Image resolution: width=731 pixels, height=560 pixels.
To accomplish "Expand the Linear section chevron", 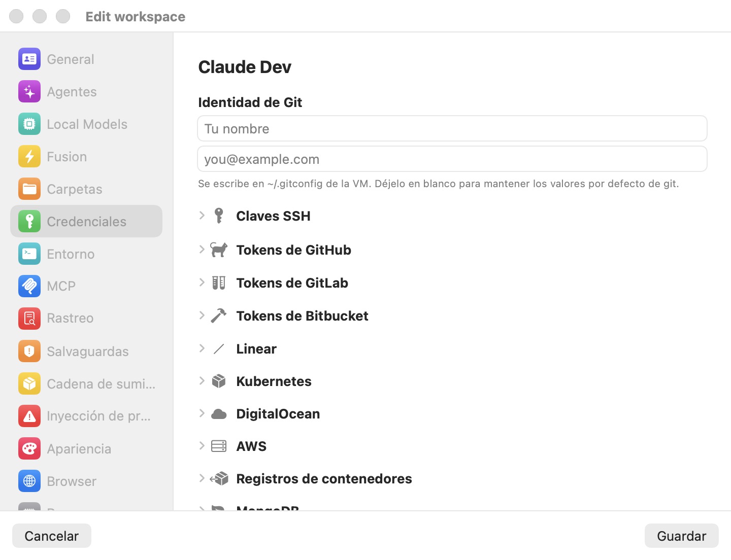I will pos(202,348).
